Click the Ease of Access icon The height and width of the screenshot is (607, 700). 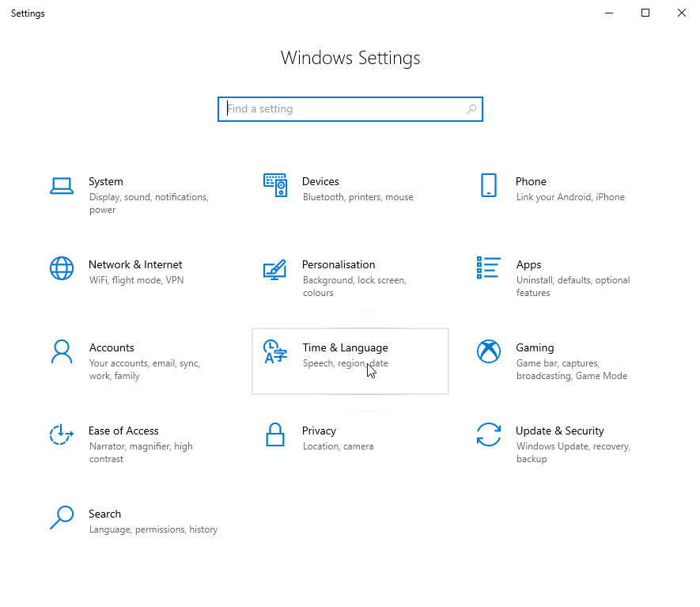(x=62, y=434)
